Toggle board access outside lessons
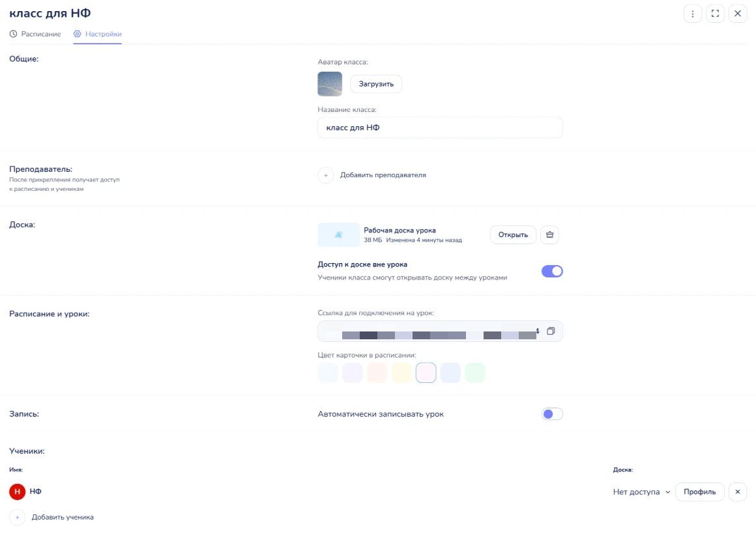 [x=552, y=272]
